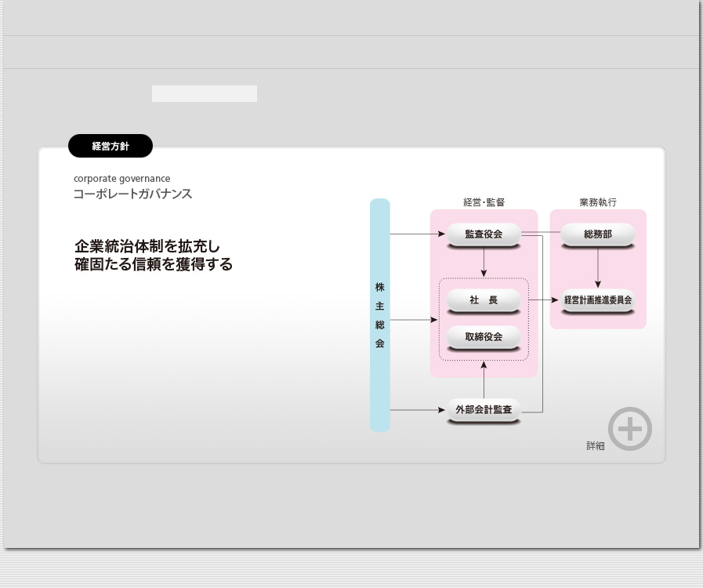
Task: Click the blank white box at top
Action: pyautogui.click(x=205, y=94)
